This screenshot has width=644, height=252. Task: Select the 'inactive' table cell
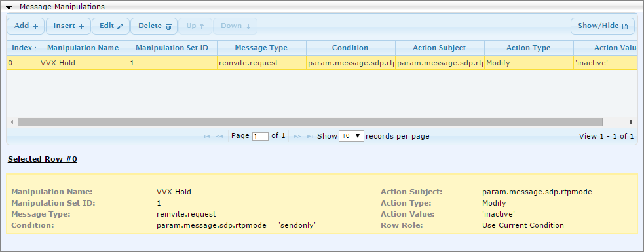pos(605,63)
